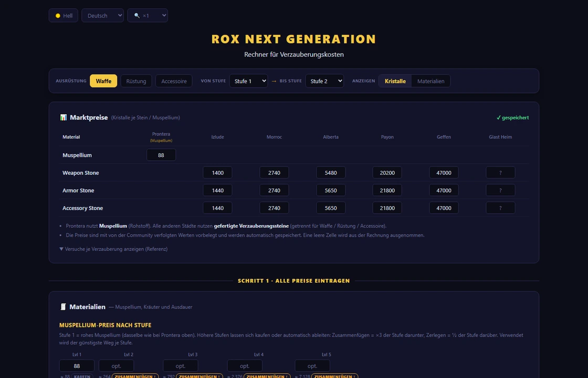Open the Bis Stufe dropdown showing Stufe 2
Viewport: 588px width, 378px height.
324,81
